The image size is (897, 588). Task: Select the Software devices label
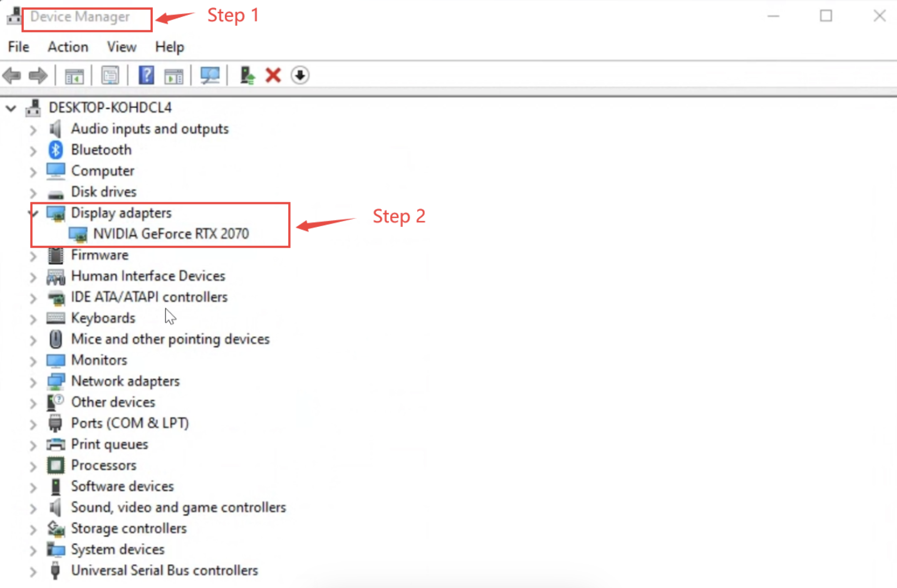[122, 486]
